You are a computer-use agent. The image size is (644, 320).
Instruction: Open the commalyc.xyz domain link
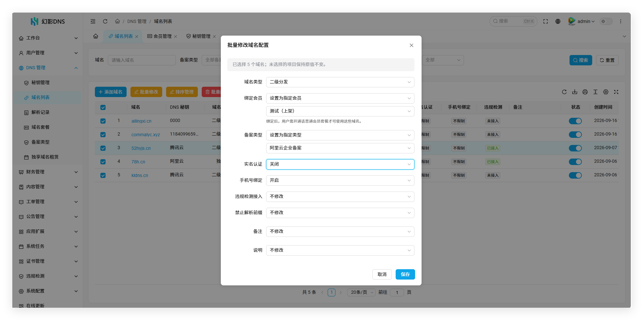pyautogui.click(x=146, y=135)
